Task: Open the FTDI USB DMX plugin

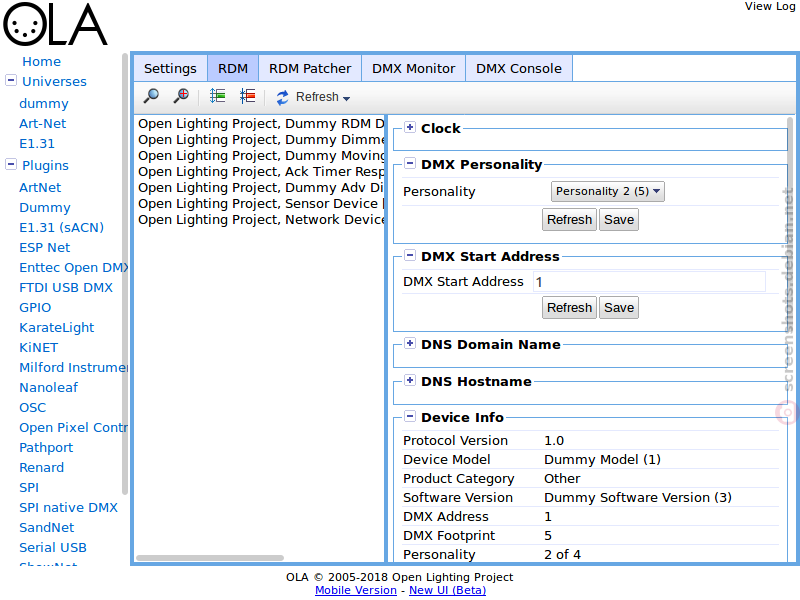Action: tap(66, 288)
